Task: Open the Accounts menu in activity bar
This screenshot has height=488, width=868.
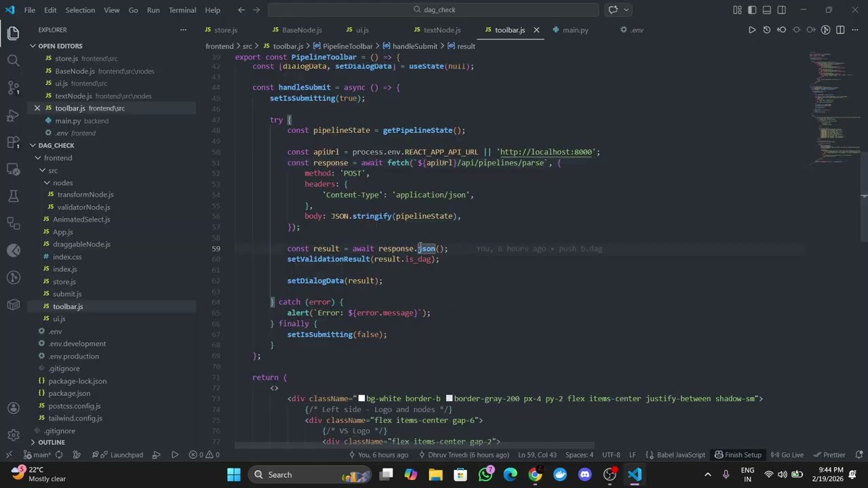Action: tap(13, 408)
